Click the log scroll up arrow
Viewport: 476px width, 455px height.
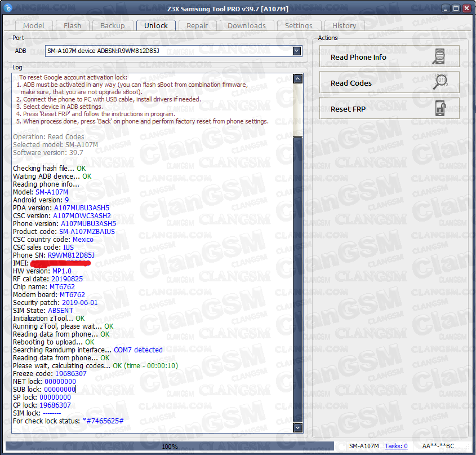coord(297,79)
